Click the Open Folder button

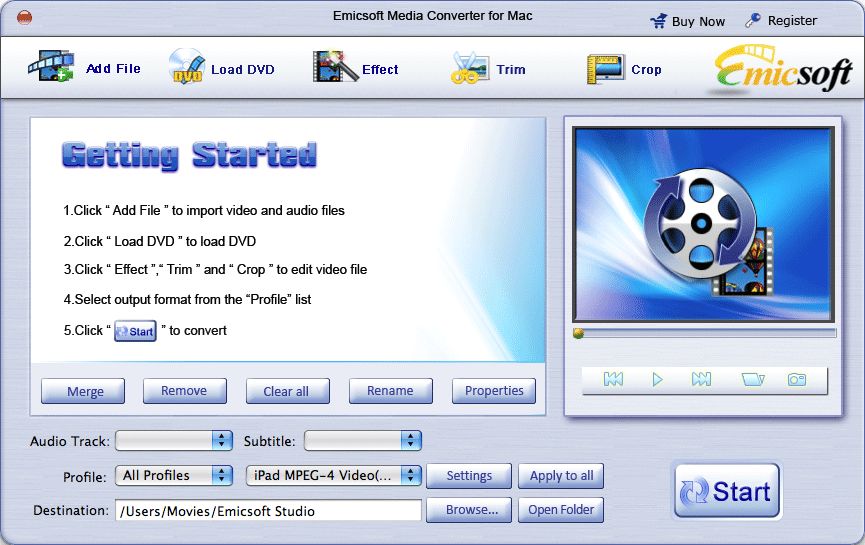[x=561, y=510]
